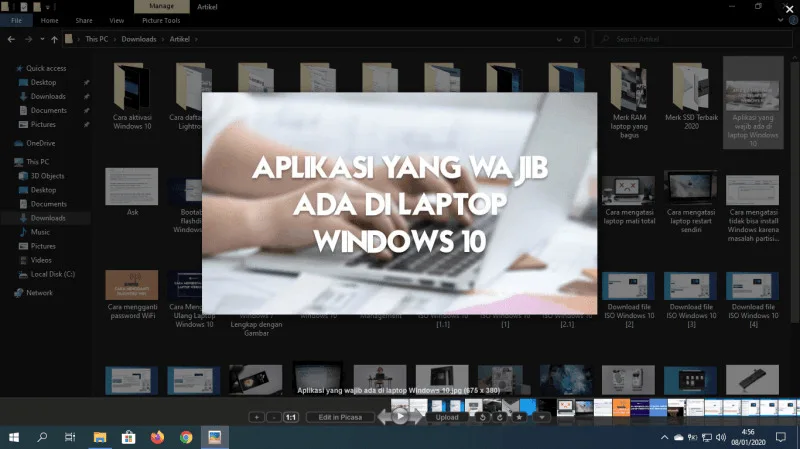Select Quick access in sidebar
800x449 pixels.
click(46, 68)
